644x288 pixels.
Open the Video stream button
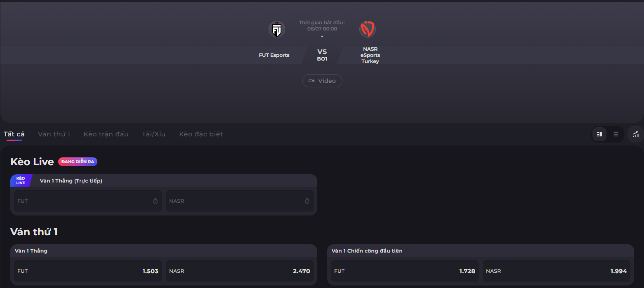coord(322,81)
